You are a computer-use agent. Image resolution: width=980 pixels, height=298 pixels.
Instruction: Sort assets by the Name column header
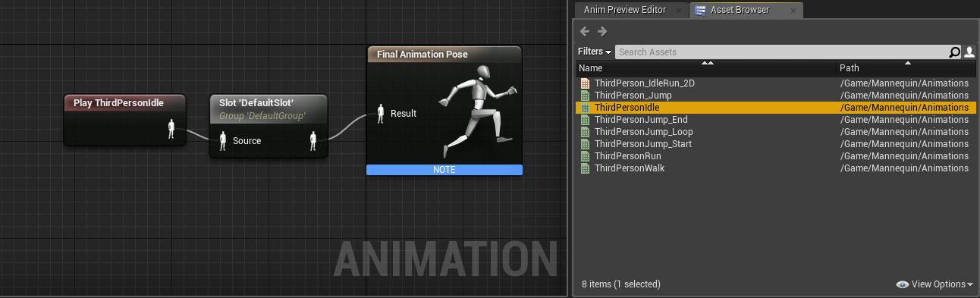(706, 67)
